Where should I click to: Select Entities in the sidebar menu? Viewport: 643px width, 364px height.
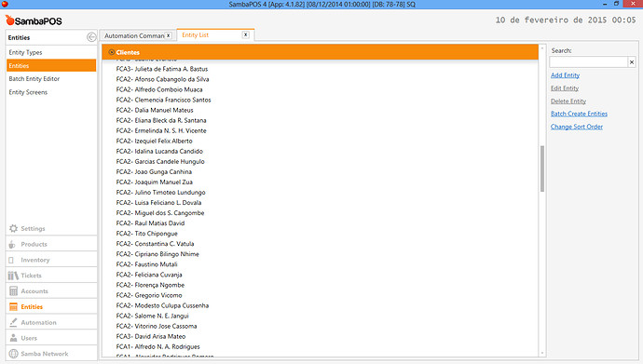point(51,65)
